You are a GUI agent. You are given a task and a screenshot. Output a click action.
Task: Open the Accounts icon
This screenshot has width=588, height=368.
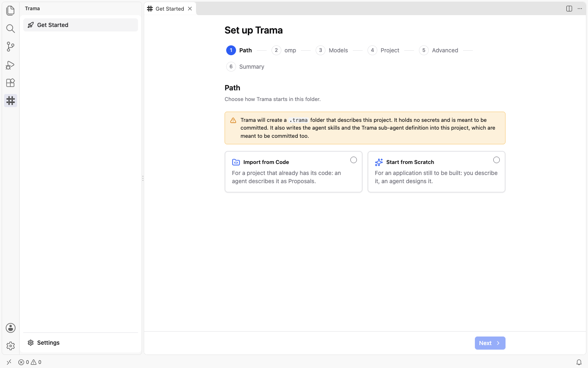point(11,328)
